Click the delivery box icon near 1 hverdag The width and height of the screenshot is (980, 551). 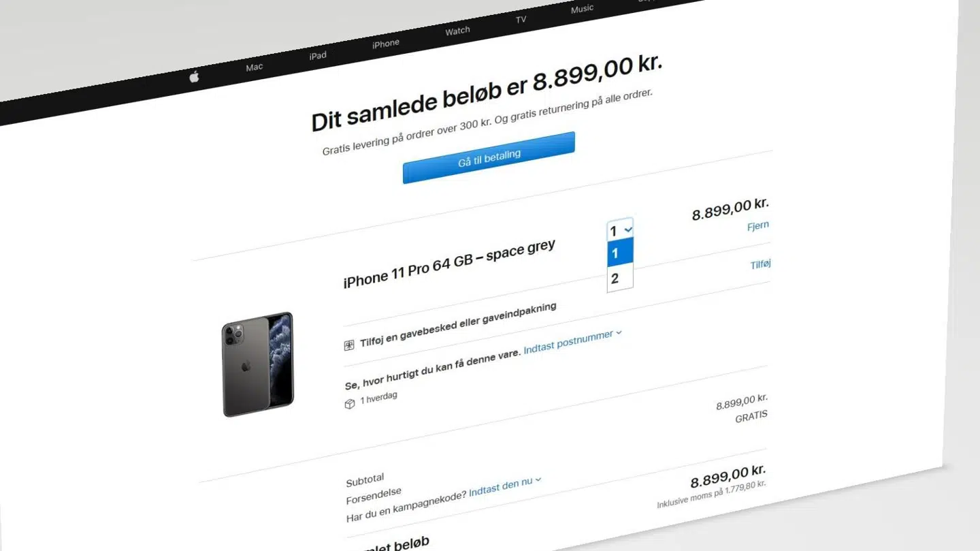click(350, 404)
